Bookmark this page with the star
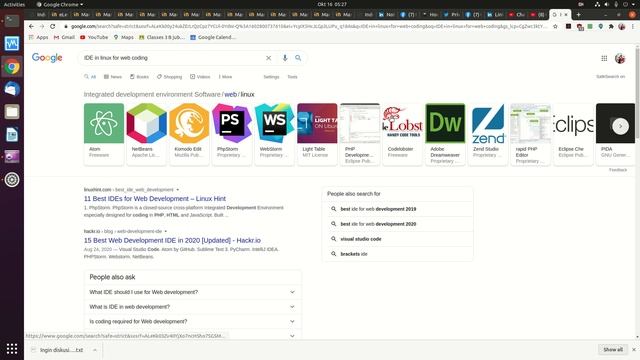640x360 pixels. click(x=555, y=26)
